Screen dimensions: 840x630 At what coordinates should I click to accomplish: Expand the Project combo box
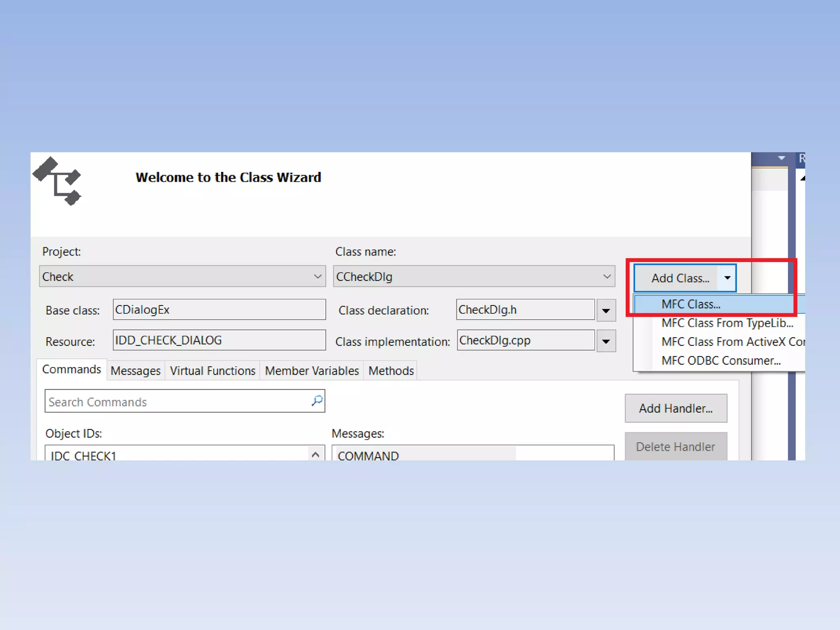[317, 276]
